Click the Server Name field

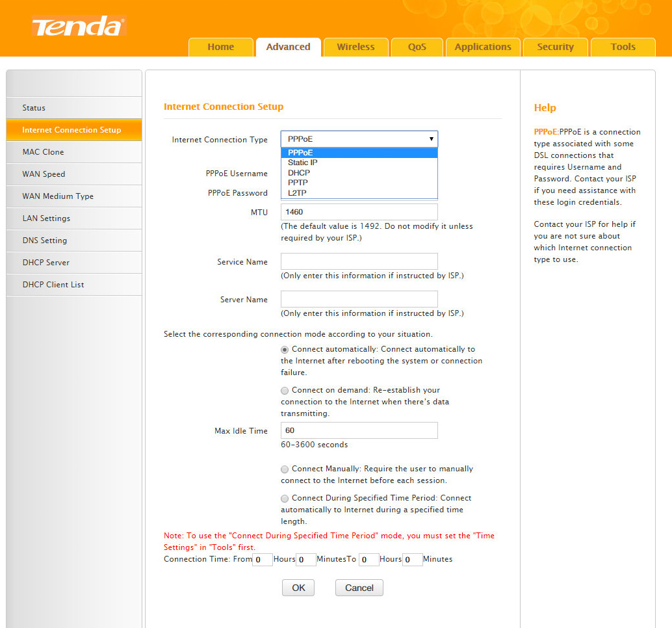(x=359, y=299)
